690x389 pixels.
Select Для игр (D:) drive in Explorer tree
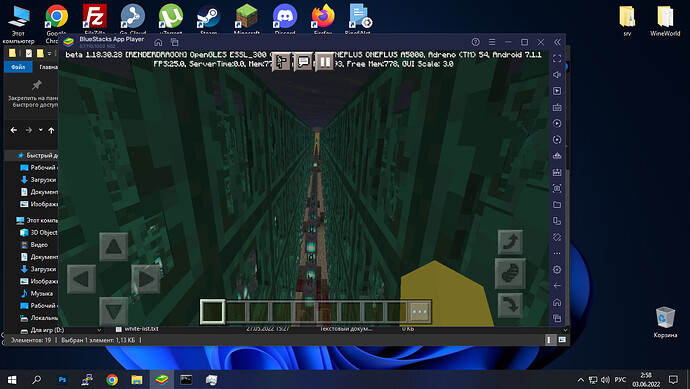[x=43, y=330]
